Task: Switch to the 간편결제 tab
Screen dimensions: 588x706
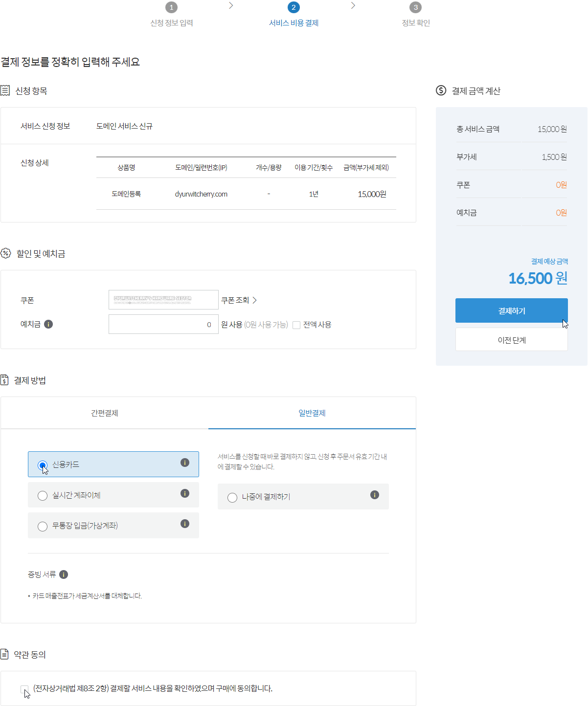Action: point(104,413)
